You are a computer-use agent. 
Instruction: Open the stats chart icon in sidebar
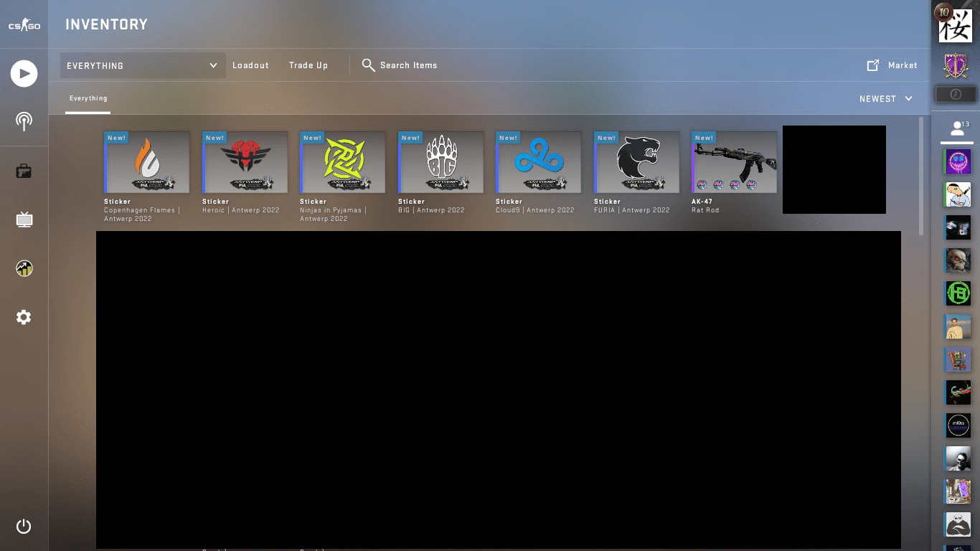point(24,268)
